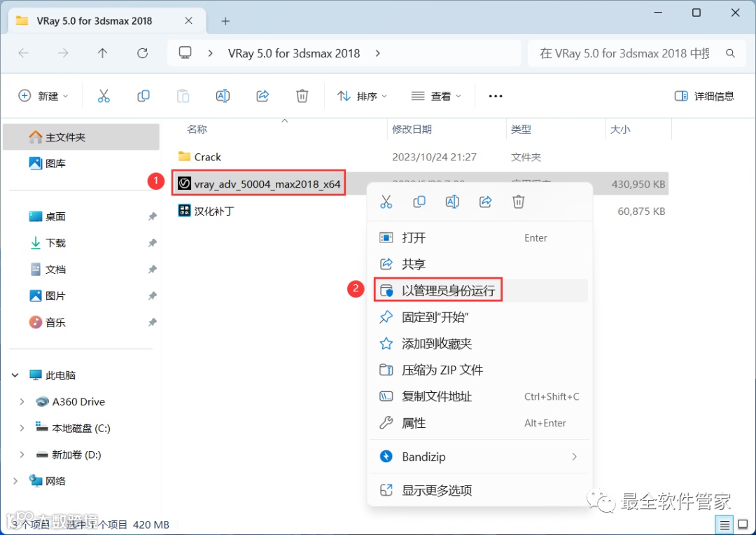This screenshot has width=756, height=535.
Task: Click the search box field
Action: 635,53
